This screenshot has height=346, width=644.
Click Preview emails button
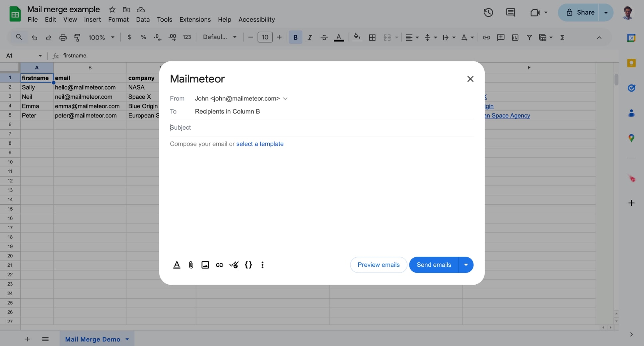pos(379,265)
